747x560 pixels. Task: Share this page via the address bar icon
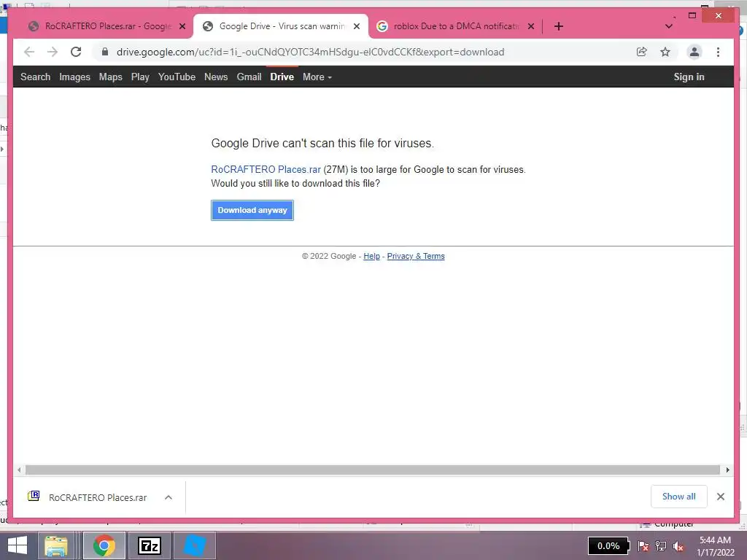click(x=642, y=52)
